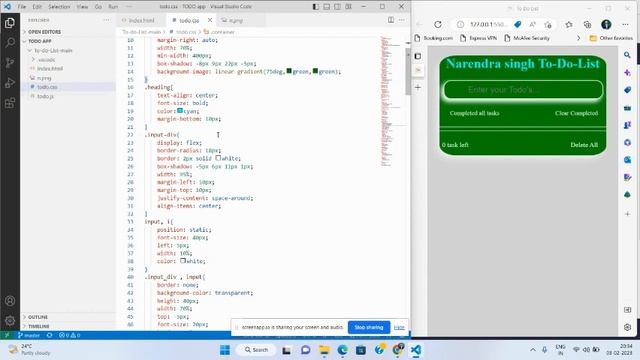The width and height of the screenshot is (640, 360).
Task: Click the Edge shopping tag icon in address bar
Action: [x=518, y=24]
